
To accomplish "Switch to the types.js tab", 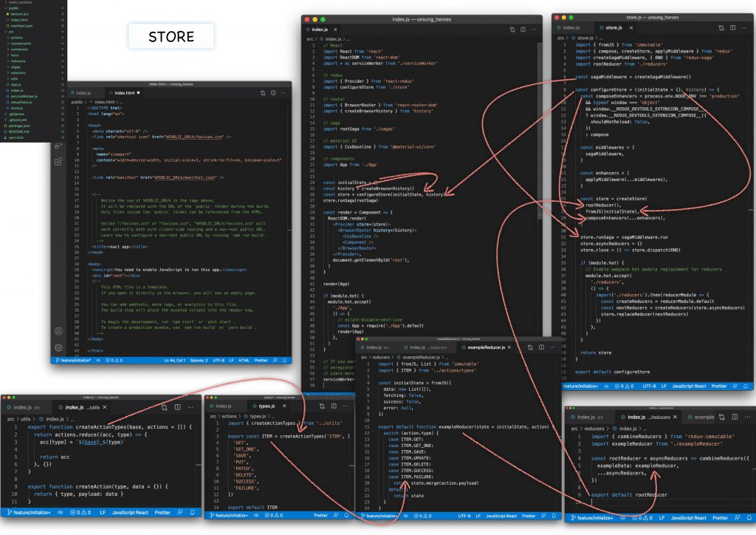I will 267,406.
